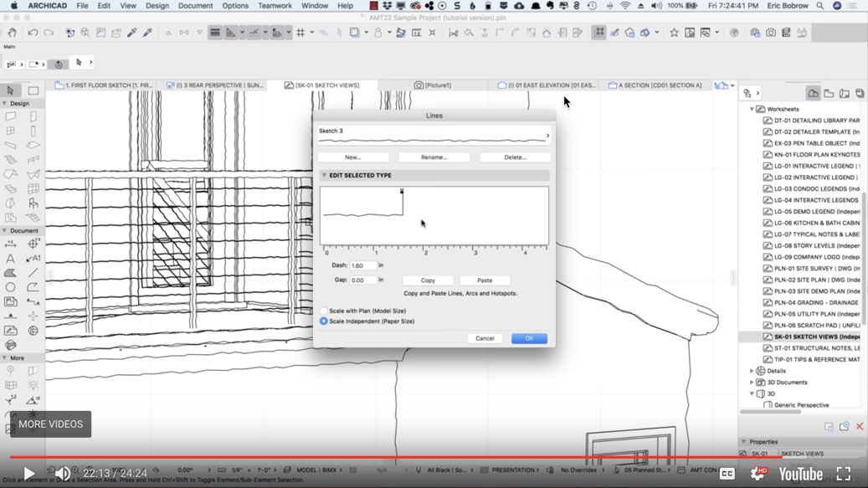This screenshot has height=488, width=868.
Task: Select the Text tool in the Document section
Action: (x=9, y=258)
